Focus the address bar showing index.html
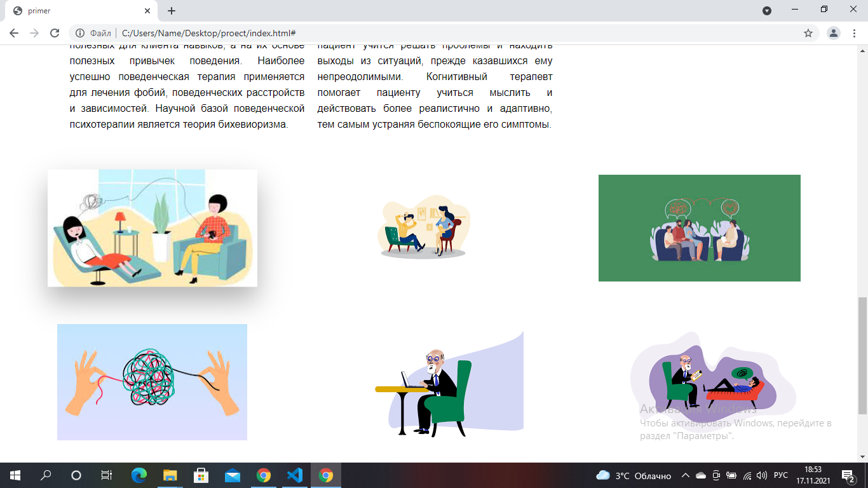The height and width of the screenshot is (488, 868). [x=445, y=33]
